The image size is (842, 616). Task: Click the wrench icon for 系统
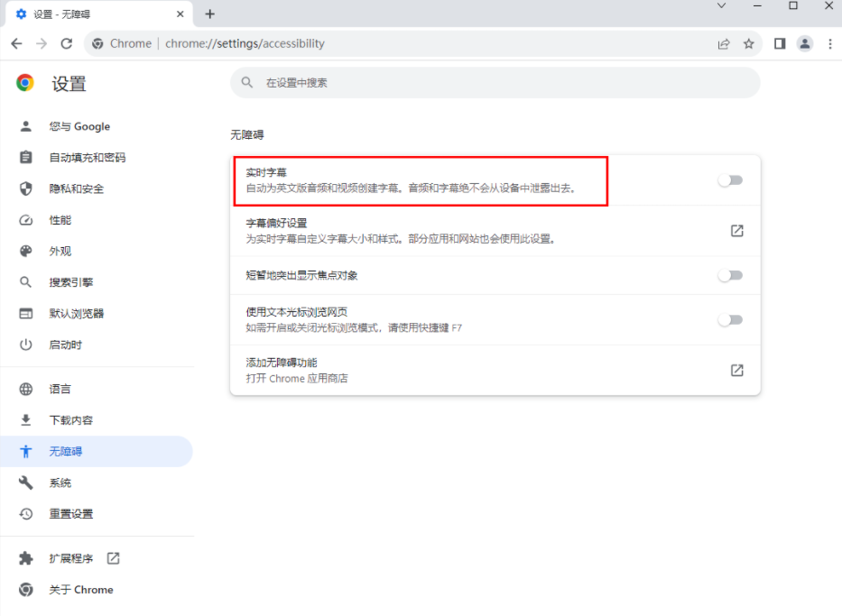tap(26, 483)
